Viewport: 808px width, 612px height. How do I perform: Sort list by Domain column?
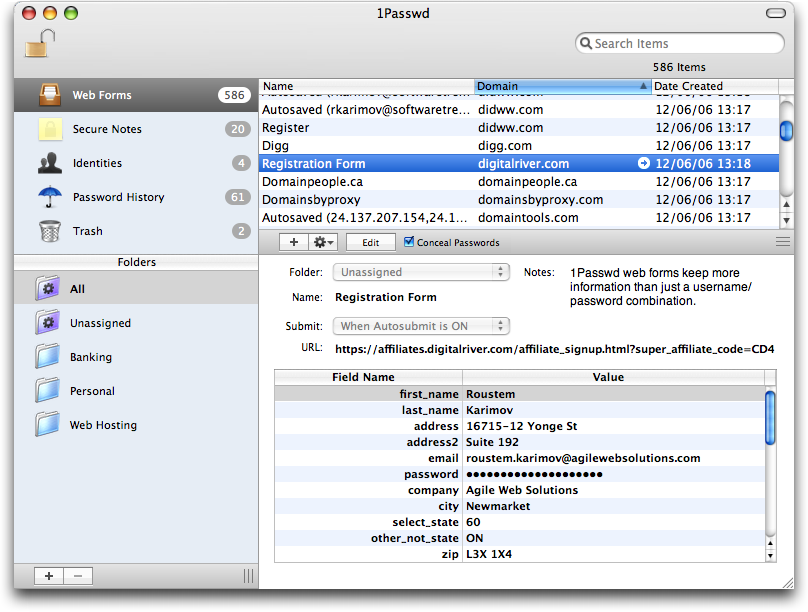(x=560, y=87)
